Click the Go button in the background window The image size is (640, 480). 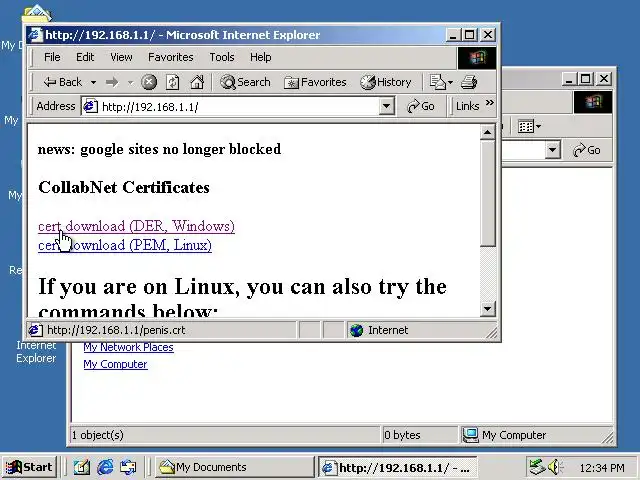point(587,150)
